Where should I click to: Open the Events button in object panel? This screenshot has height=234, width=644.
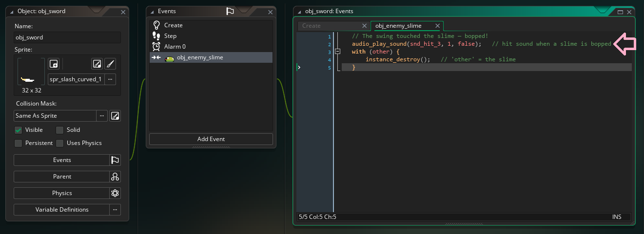click(x=61, y=160)
